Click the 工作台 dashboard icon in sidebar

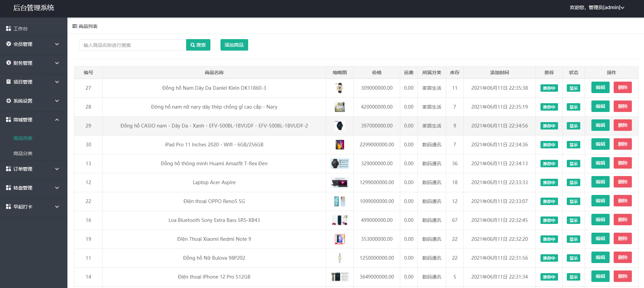(8, 29)
